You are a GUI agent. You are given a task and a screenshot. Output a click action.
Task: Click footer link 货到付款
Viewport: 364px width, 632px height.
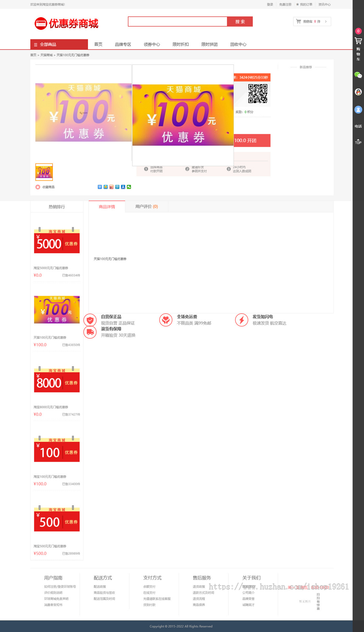149,605
